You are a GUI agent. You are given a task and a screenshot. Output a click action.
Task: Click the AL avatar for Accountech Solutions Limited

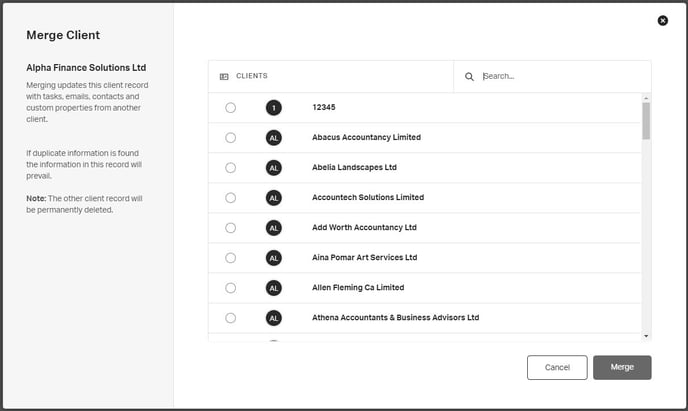(273, 197)
